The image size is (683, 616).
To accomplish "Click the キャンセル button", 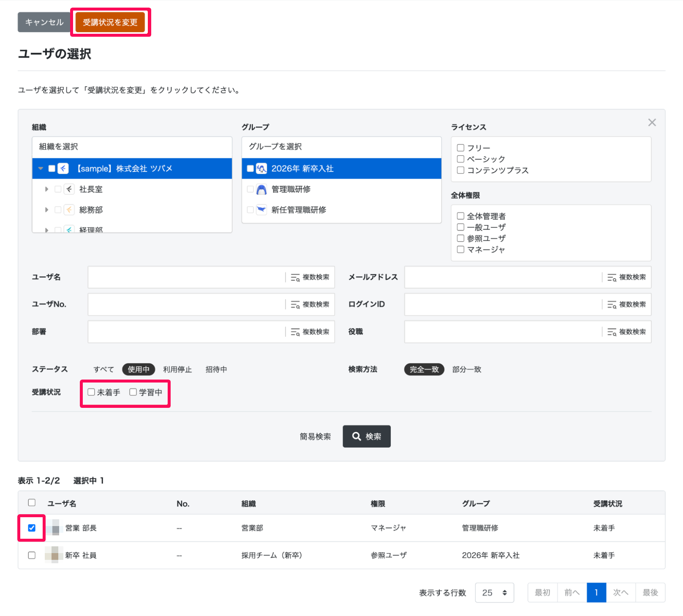I will pos(44,22).
